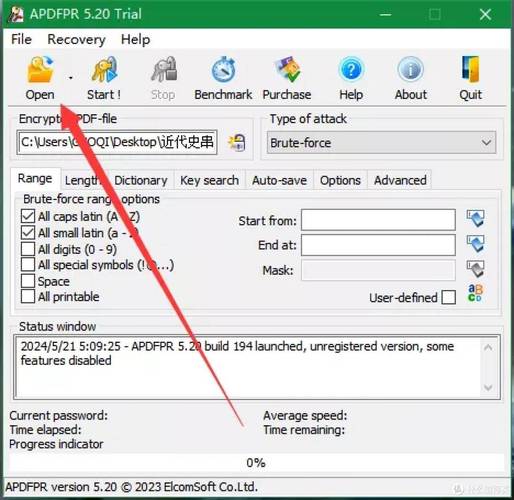
Task: Click the browse icon beside PDF path
Action: click(237, 143)
